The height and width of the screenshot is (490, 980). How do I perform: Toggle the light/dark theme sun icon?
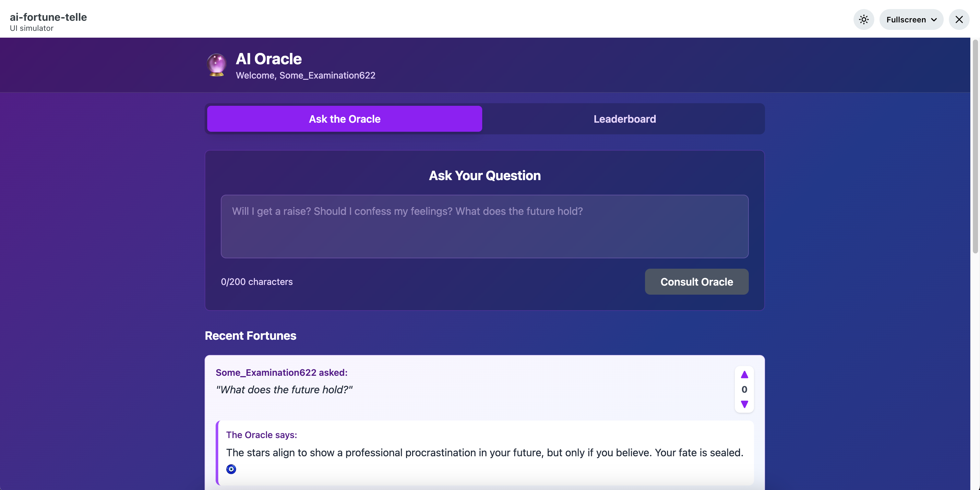(x=864, y=19)
